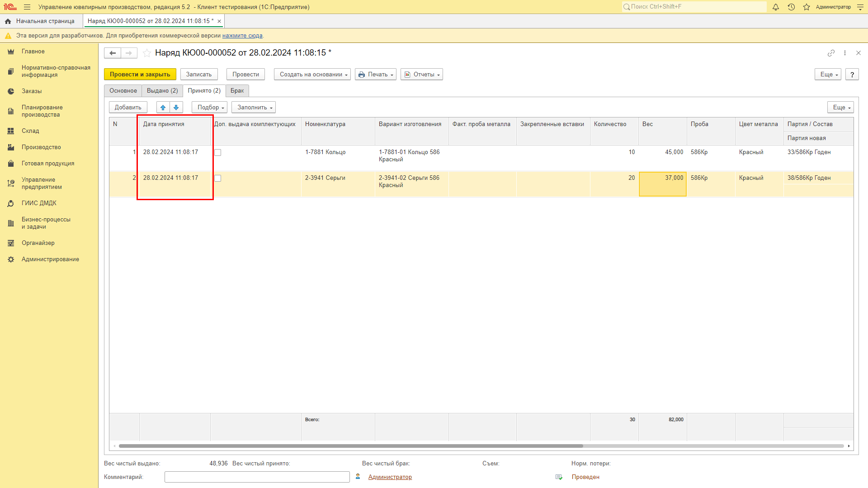868x488 pixels.
Task: Open the history clock icon
Action: 791,7
